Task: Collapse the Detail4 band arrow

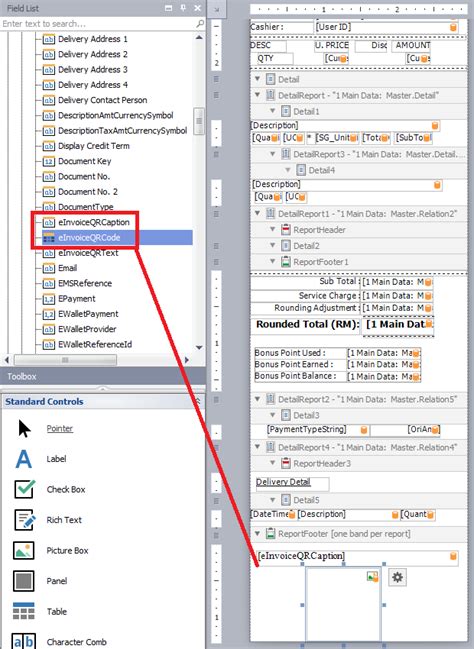Action: tap(288, 170)
